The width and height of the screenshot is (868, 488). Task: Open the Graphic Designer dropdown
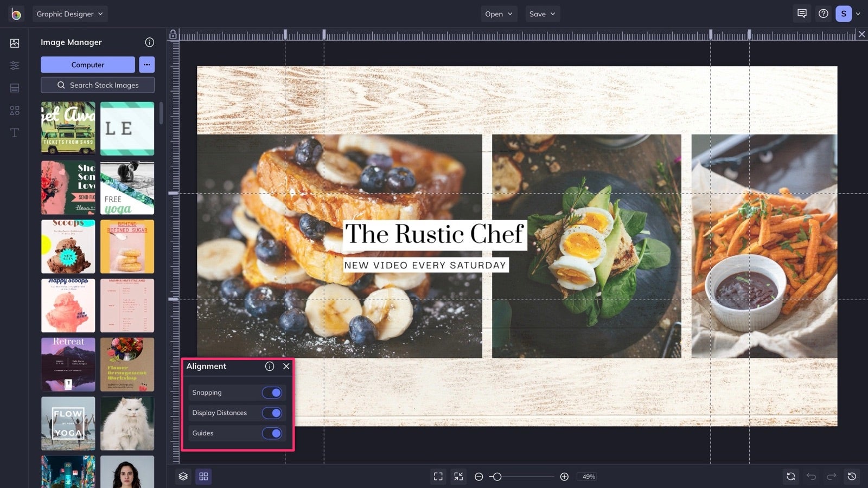pos(69,14)
